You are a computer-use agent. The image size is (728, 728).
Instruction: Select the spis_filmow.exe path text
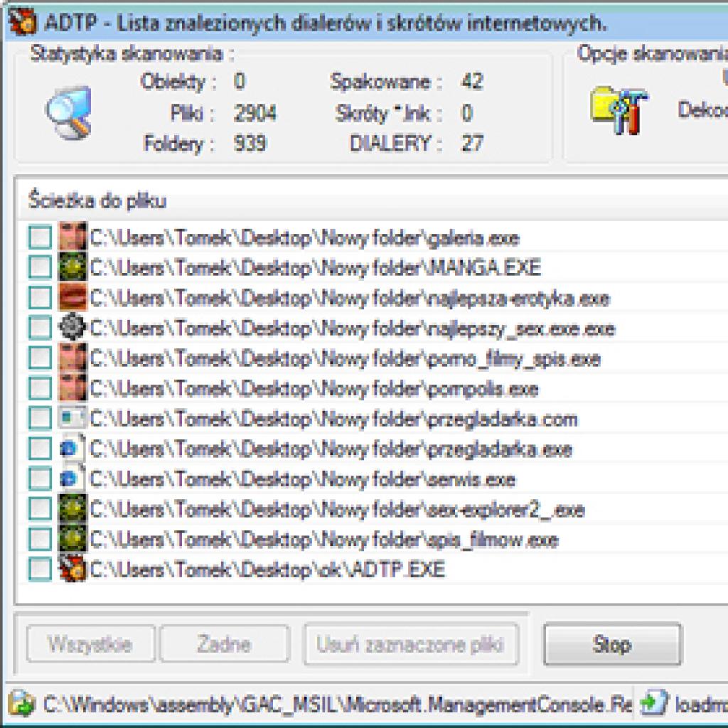(324, 540)
